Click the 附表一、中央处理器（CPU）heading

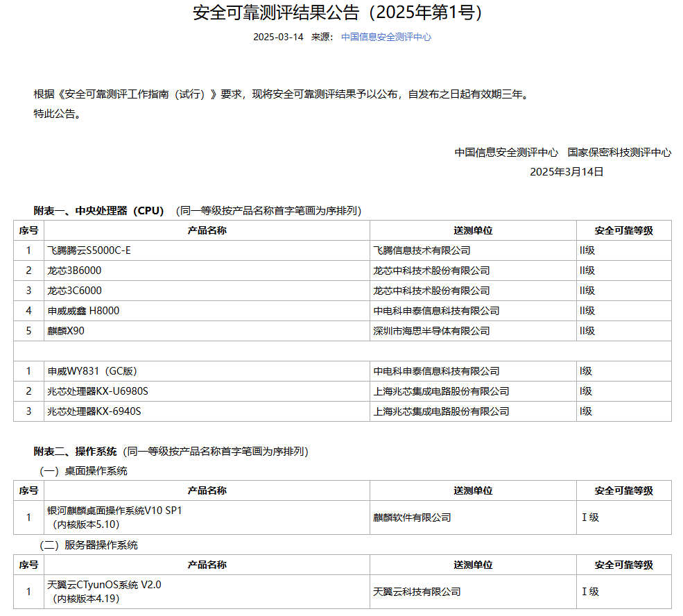click(99, 210)
